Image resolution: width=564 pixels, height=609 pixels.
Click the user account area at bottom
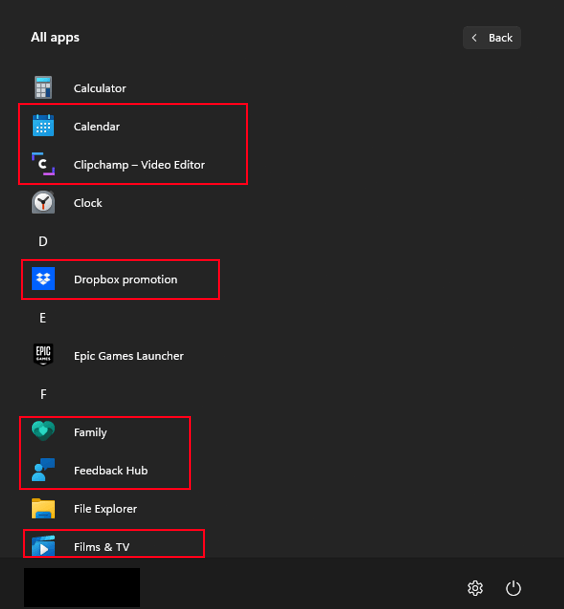pos(82,587)
